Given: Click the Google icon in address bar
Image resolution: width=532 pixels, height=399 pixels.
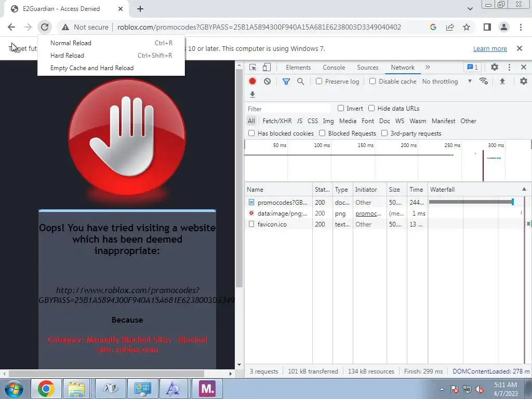Looking at the screenshot, I should click(x=433, y=27).
